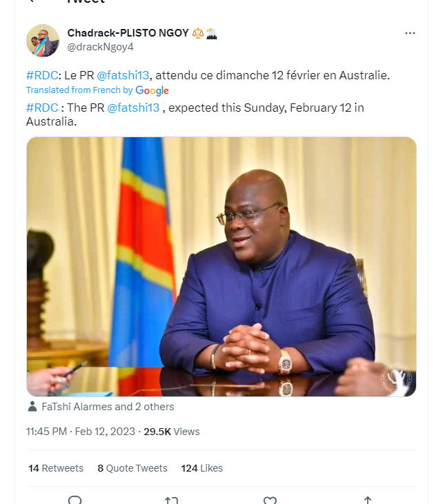The image size is (445, 504).
Task: Like the tweet with the heart icon
Action: click(270, 500)
